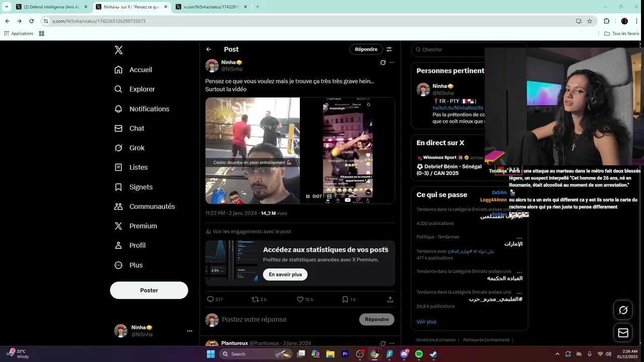Viewport: 644px width, 362px height.
Task: Click Voir les engagements avec le post
Action: click(x=248, y=232)
